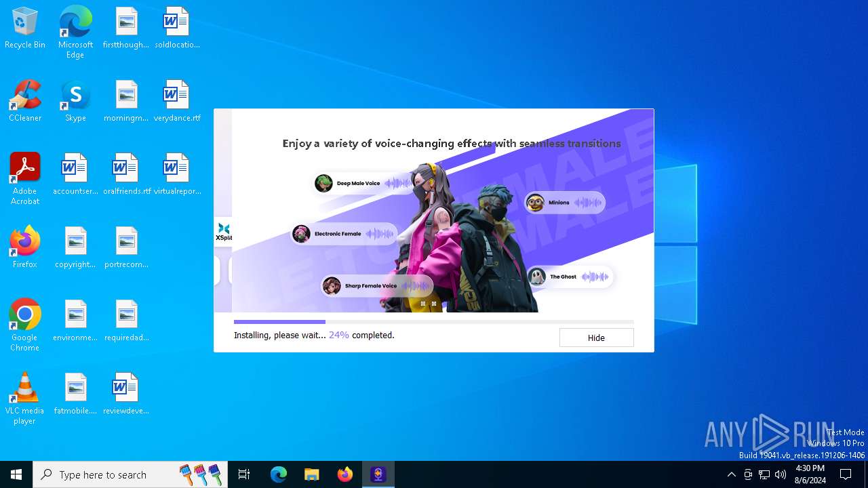Select the Skype desktop shortcut
868x488 pixels.
75,101
